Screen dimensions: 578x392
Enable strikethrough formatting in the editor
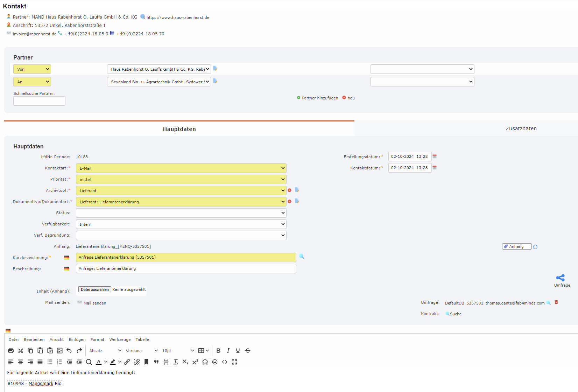coord(248,350)
